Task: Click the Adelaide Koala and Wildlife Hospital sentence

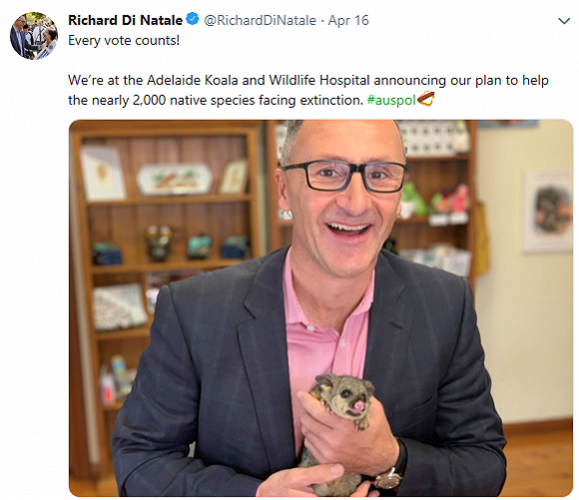Action: pyautogui.click(x=308, y=90)
